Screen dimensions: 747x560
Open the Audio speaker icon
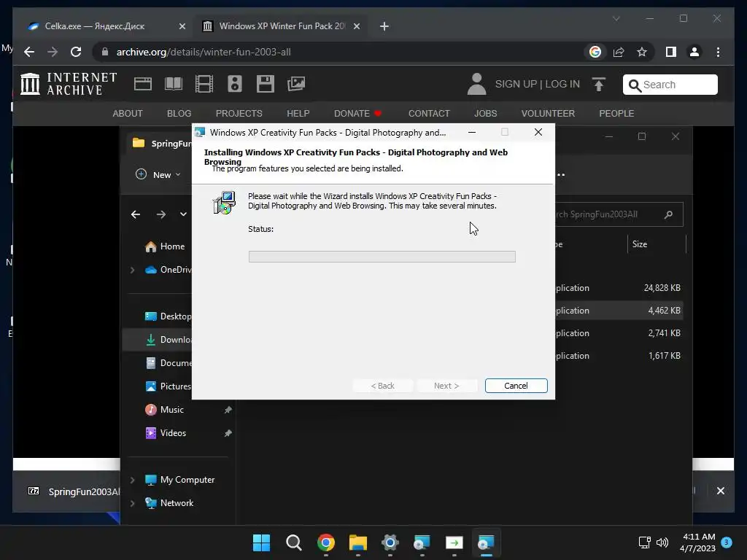pyautogui.click(x=234, y=84)
